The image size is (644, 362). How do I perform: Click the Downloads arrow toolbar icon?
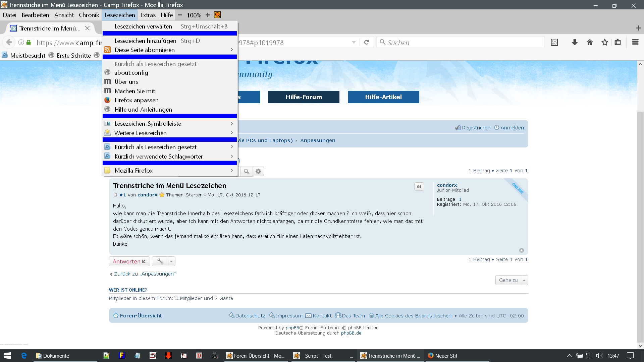575,42
